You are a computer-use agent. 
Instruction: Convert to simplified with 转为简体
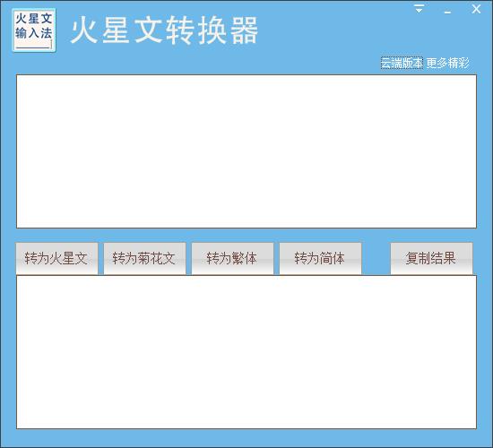click(320, 258)
